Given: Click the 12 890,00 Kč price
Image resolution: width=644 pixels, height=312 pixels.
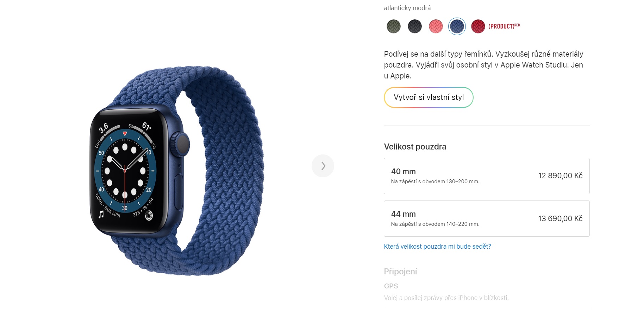Looking at the screenshot, I should point(560,176).
